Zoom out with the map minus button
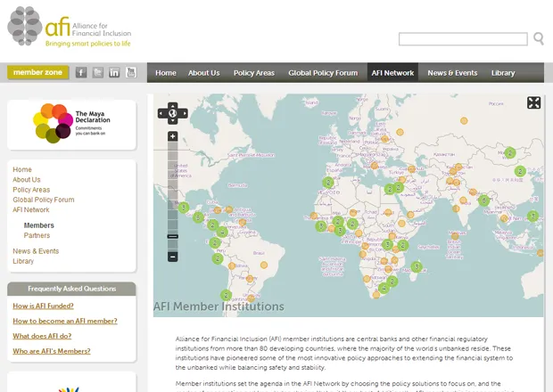 click(x=172, y=257)
